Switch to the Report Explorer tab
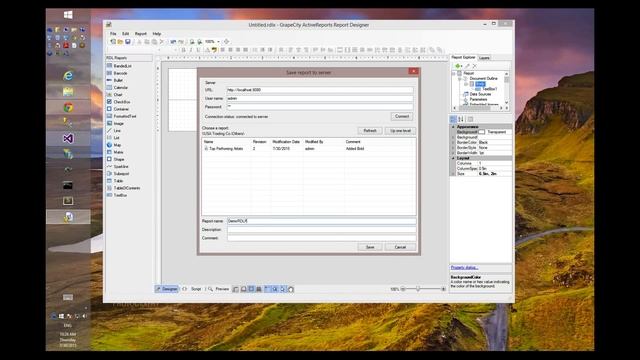The width and height of the screenshot is (640, 360). tap(463, 58)
